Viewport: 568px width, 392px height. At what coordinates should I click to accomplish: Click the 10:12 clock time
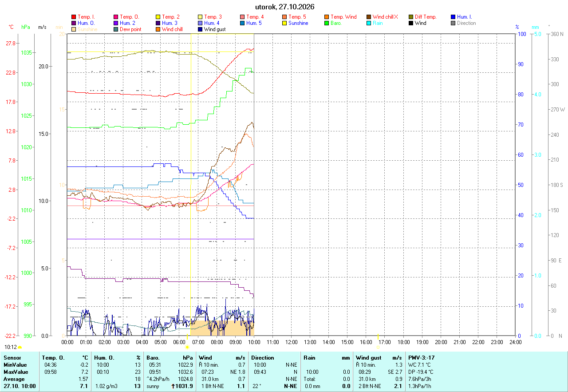11,347
